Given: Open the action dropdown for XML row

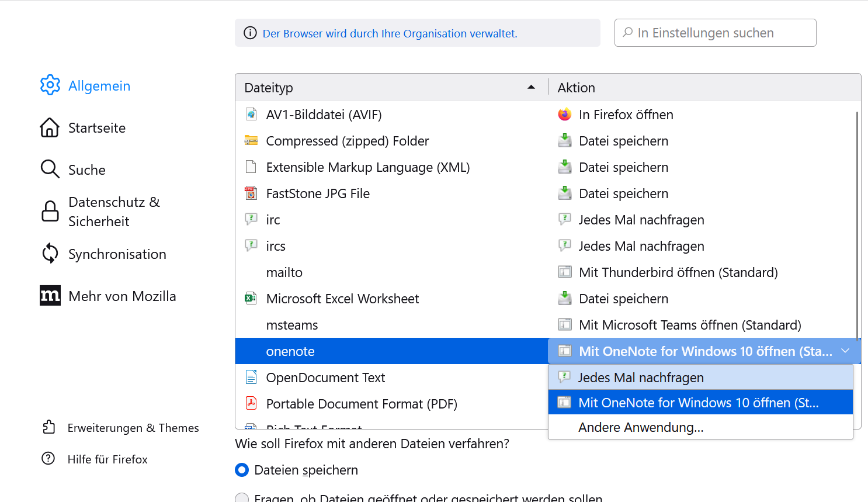Looking at the screenshot, I should [704, 167].
